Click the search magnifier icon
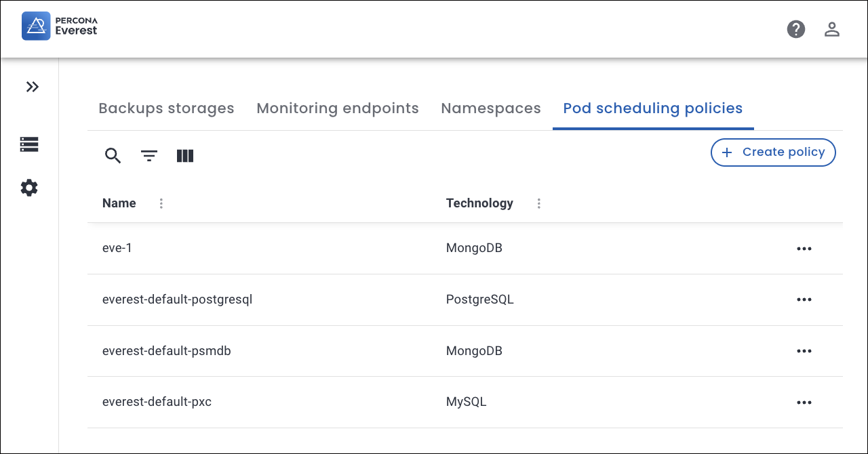The height and width of the screenshot is (454, 868). click(x=113, y=156)
